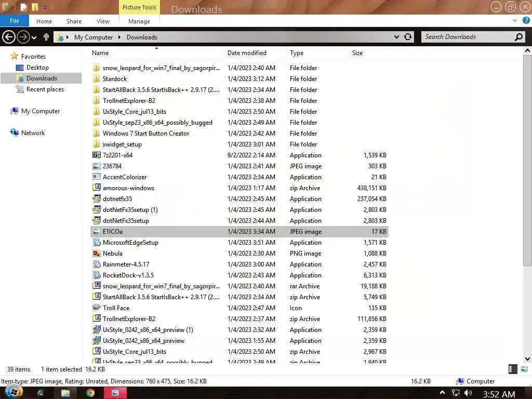Select the AccentColorizer application icon
This screenshot has height=399, width=532.
pyautogui.click(x=96, y=177)
